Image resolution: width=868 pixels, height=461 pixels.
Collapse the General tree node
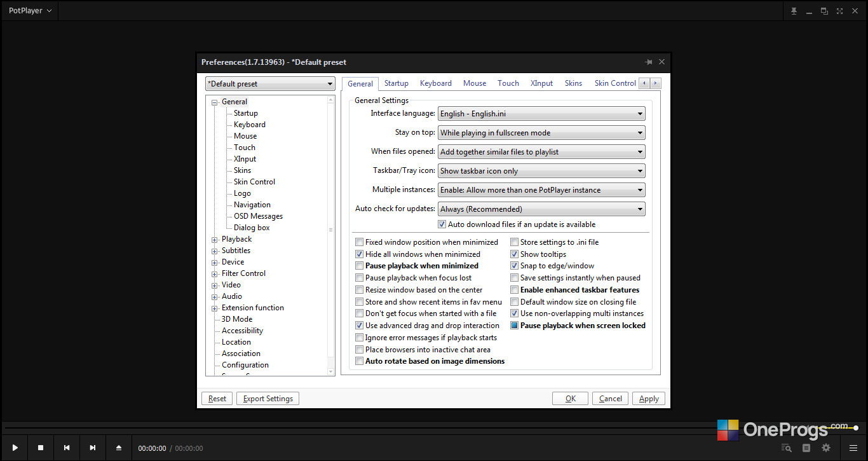coord(215,102)
